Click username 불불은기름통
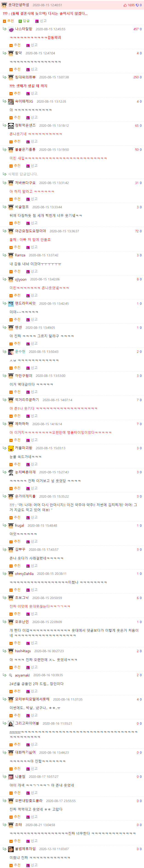Image resolution: width=144 pixels, height=868 pixels. (25, 150)
